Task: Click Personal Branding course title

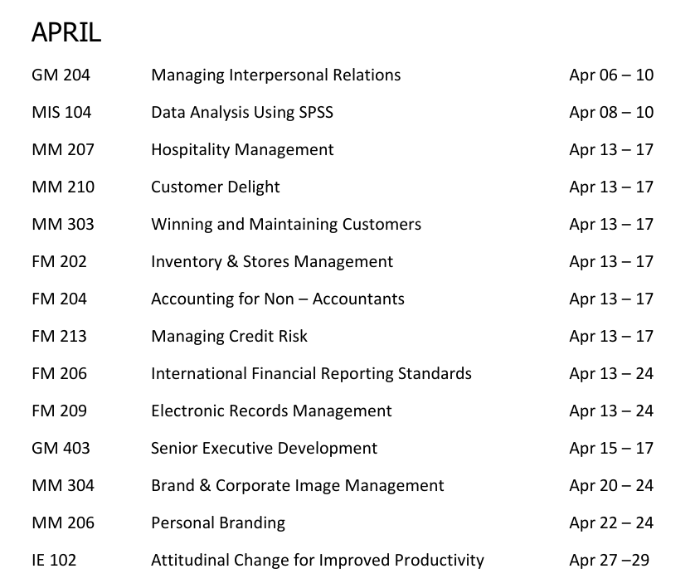Action: (217, 522)
